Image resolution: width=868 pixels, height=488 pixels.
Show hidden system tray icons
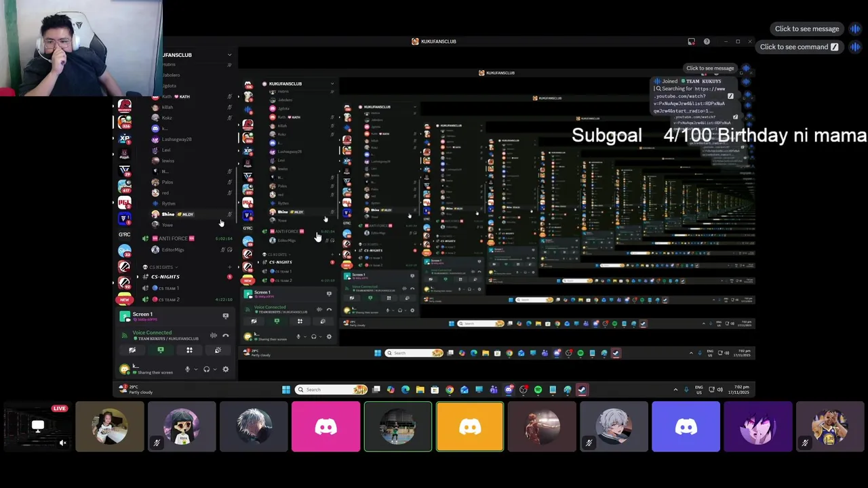[x=675, y=390]
